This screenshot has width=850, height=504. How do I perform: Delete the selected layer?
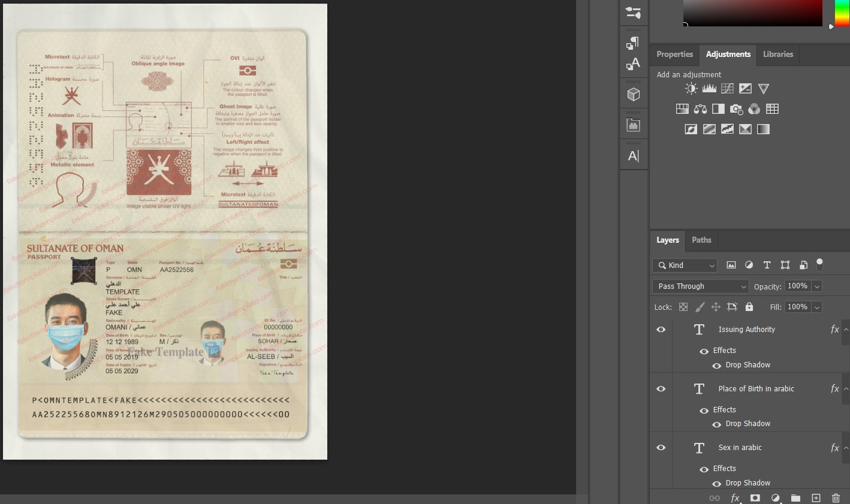point(836,498)
